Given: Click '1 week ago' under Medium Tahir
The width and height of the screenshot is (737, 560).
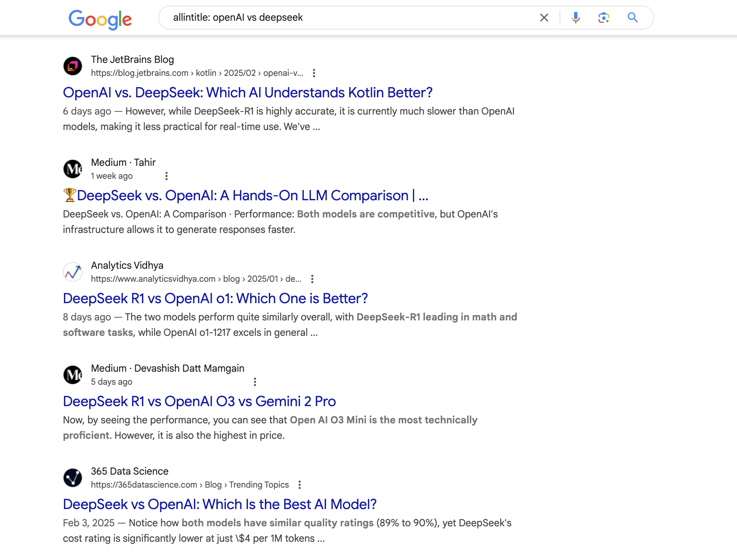Looking at the screenshot, I should [x=112, y=176].
